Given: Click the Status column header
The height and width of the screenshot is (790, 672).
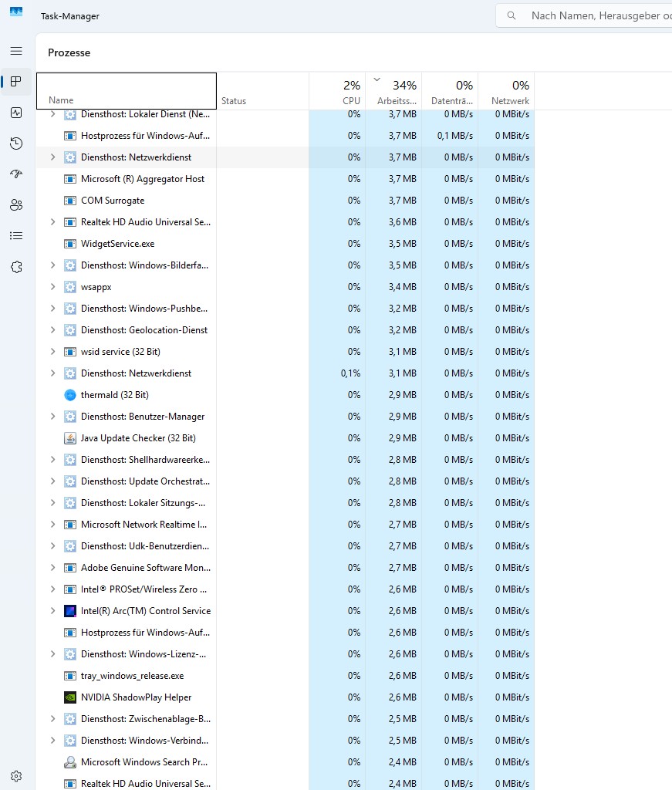Looking at the screenshot, I should (262, 91).
